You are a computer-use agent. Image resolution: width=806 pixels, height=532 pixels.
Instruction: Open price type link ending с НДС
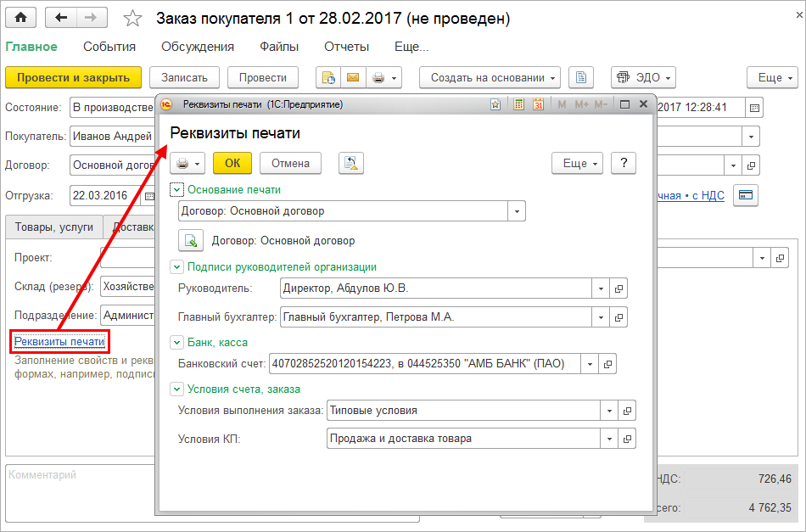691,196
